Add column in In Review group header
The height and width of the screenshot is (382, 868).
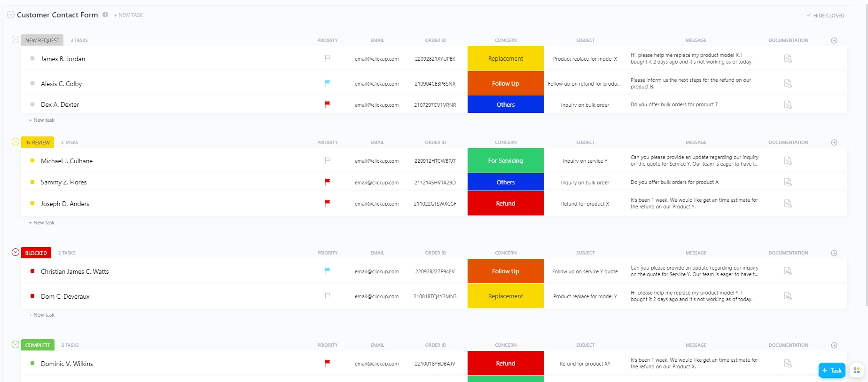(834, 143)
